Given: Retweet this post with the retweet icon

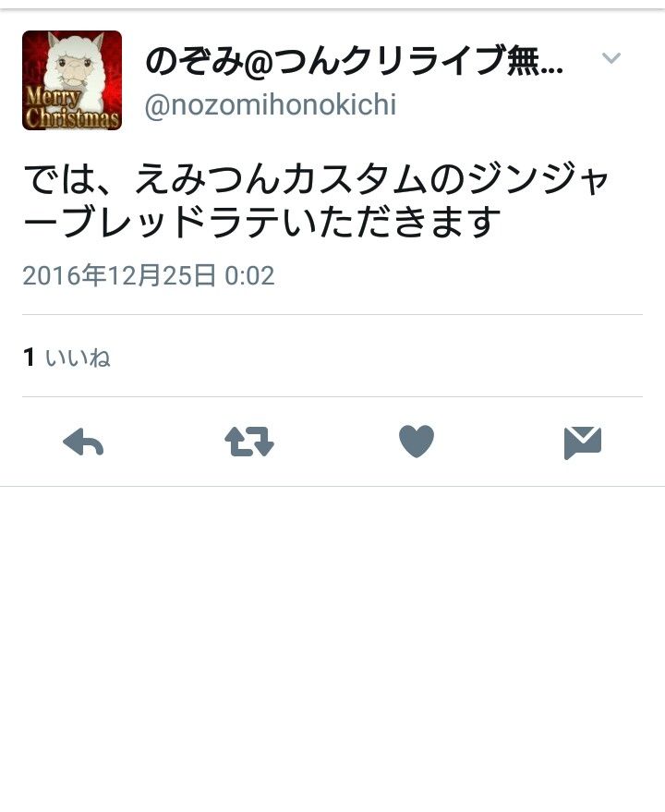Looking at the screenshot, I should pyautogui.click(x=249, y=442).
